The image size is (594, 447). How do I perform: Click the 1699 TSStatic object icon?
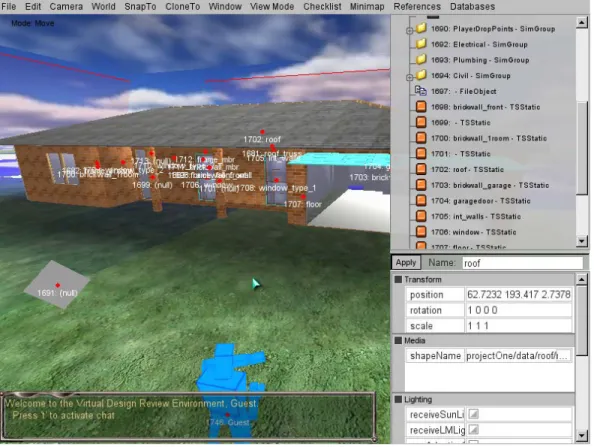(x=421, y=122)
